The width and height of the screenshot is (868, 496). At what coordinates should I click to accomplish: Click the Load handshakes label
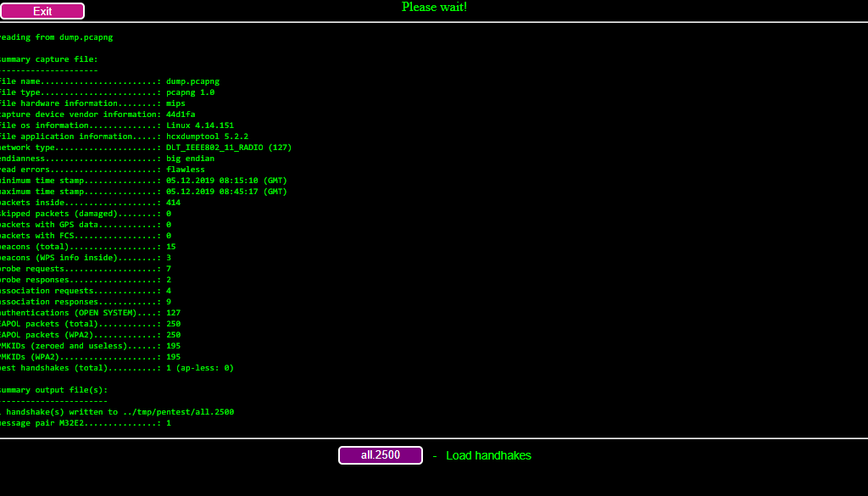pyautogui.click(x=488, y=455)
